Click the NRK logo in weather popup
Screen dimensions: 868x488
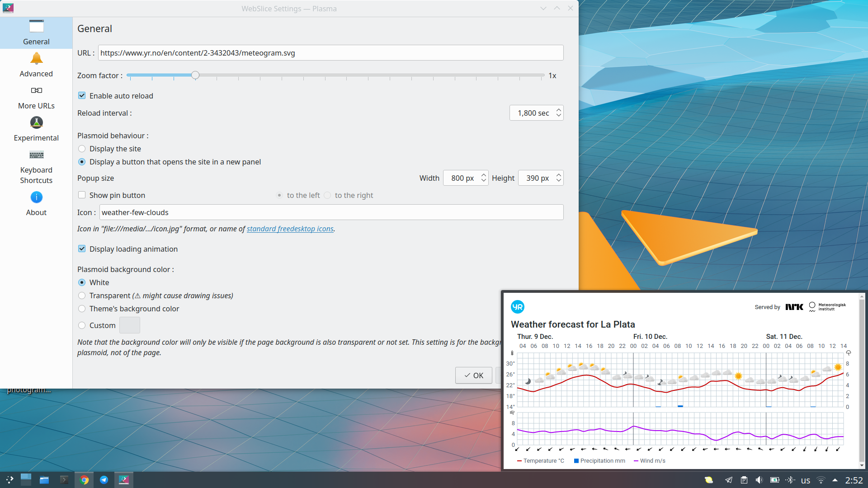[794, 307]
